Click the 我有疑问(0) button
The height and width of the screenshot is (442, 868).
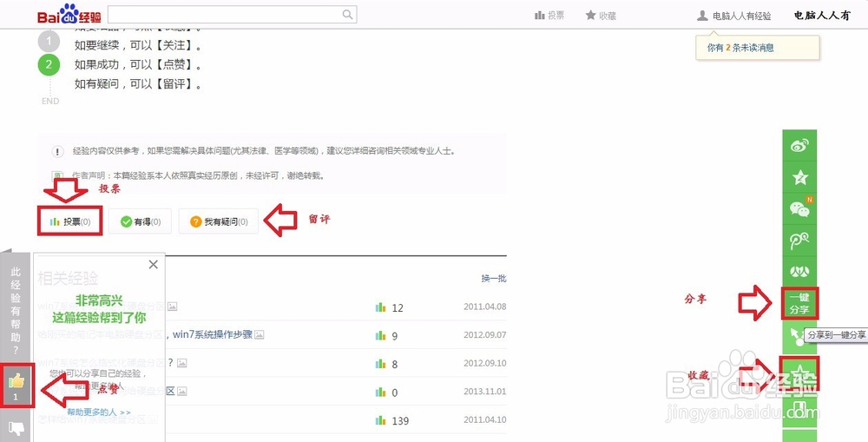(219, 221)
